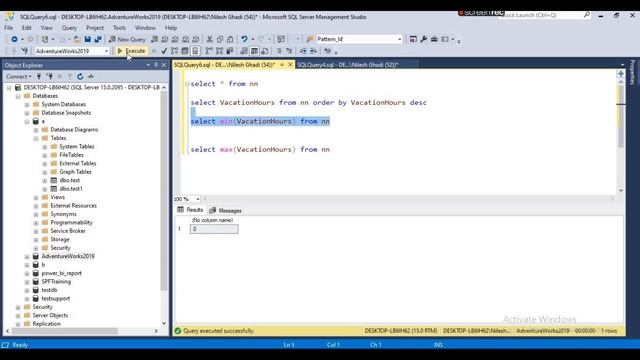The image size is (640, 360).
Task: Click the Paste icon in toolbar
Action: 230,39
